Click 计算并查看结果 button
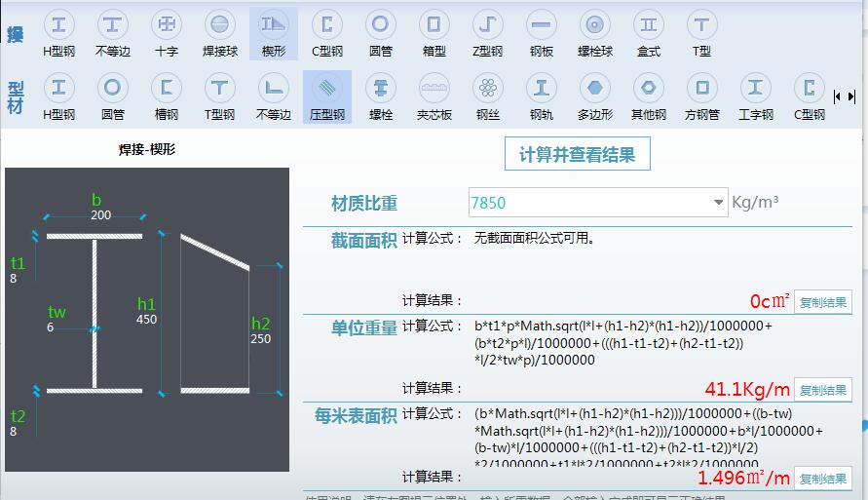Image resolution: width=868 pixels, height=500 pixels. click(577, 154)
